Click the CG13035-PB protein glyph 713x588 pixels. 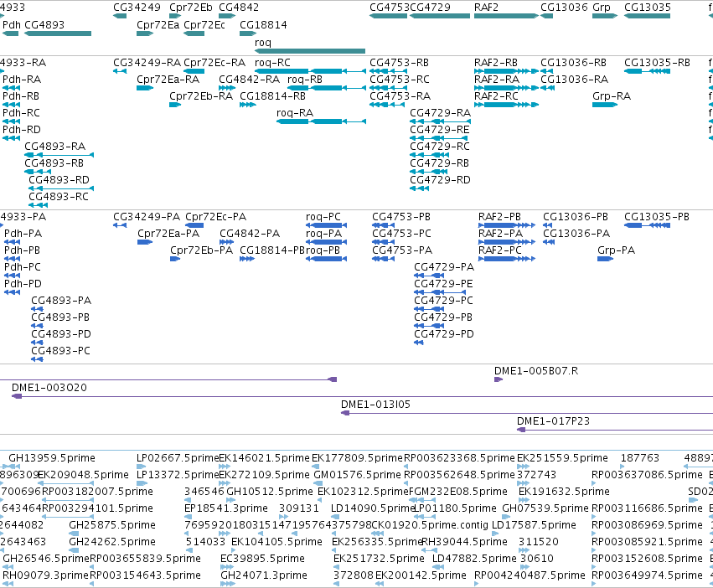[x=647, y=225]
